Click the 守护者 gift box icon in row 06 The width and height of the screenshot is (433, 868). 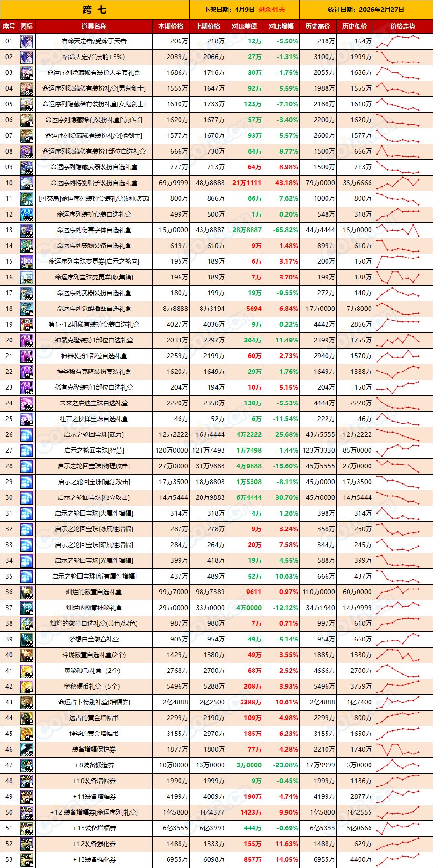click(x=27, y=120)
